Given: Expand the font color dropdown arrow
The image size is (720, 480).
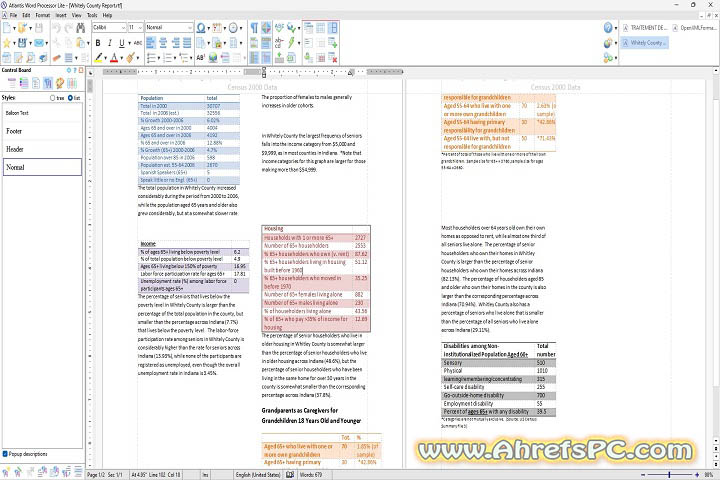Looking at the screenshot, I should pyautogui.click(x=122, y=58).
